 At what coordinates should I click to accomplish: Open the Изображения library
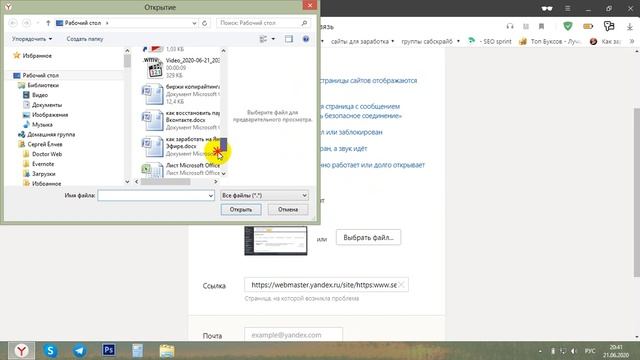[x=50, y=115]
